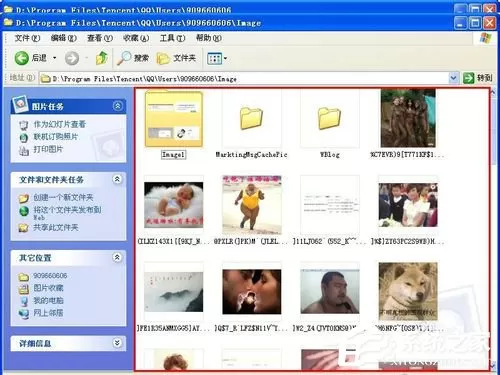
Task: Click 作为幻灯片查看 link
Action: coord(59,124)
